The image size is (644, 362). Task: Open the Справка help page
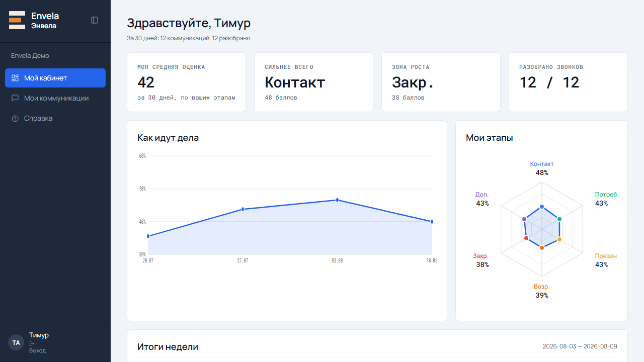coord(55,118)
